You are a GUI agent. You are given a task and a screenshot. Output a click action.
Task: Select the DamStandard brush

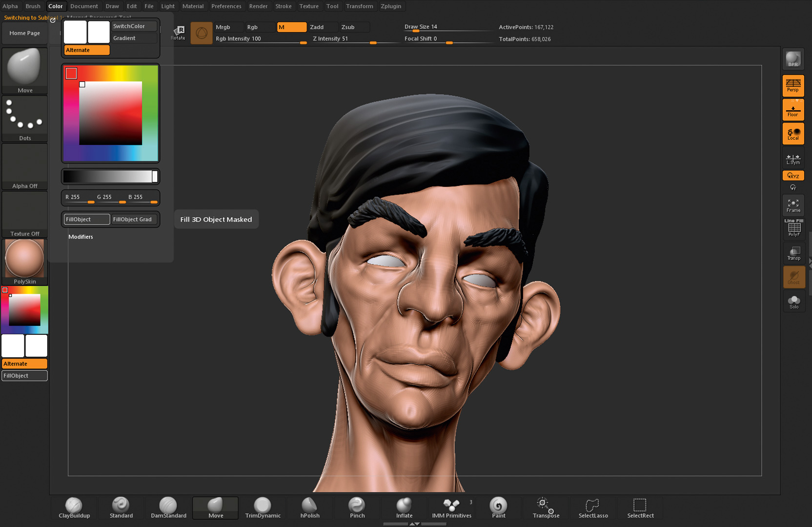click(168, 507)
